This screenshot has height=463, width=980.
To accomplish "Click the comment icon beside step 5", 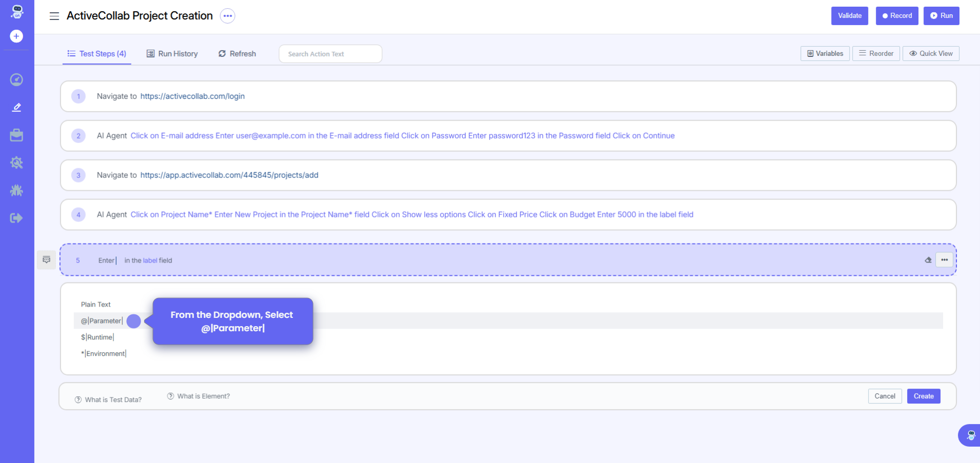I will tap(47, 260).
